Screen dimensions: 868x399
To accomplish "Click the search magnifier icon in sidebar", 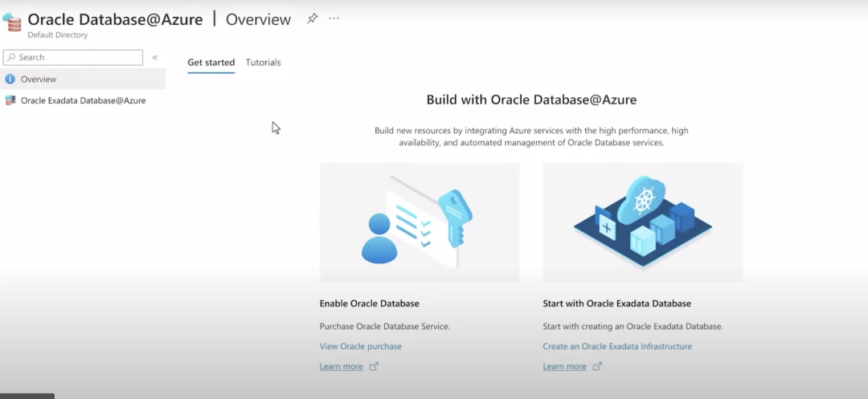I will [x=11, y=57].
